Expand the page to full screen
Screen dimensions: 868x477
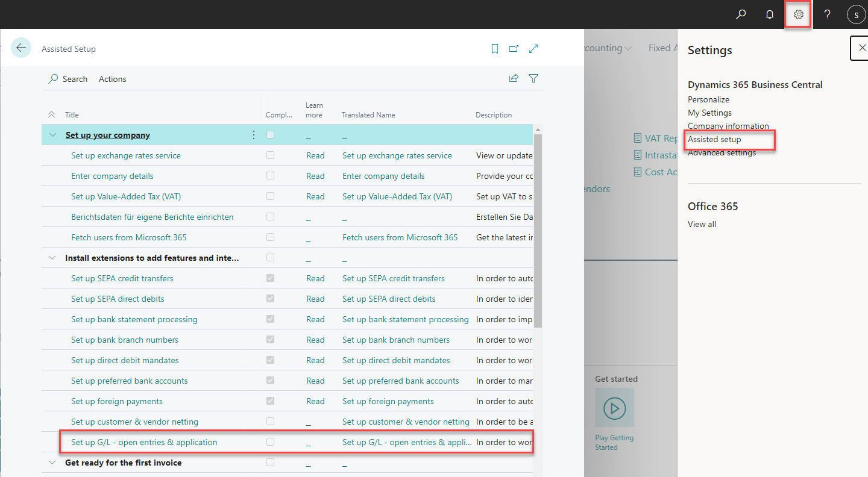pyautogui.click(x=533, y=48)
